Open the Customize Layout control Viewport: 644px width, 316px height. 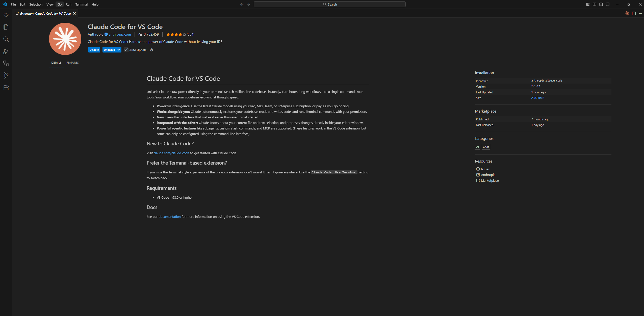click(x=587, y=4)
